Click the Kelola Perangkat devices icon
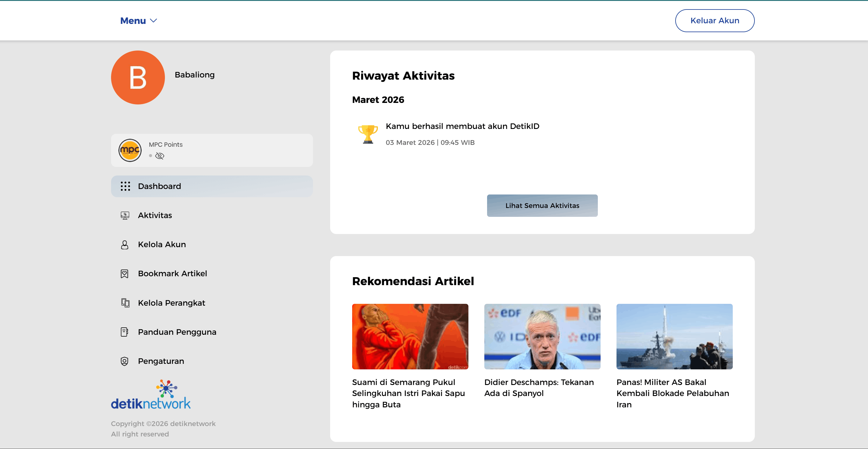This screenshot has height=449, width=868. tap(125, 303)
